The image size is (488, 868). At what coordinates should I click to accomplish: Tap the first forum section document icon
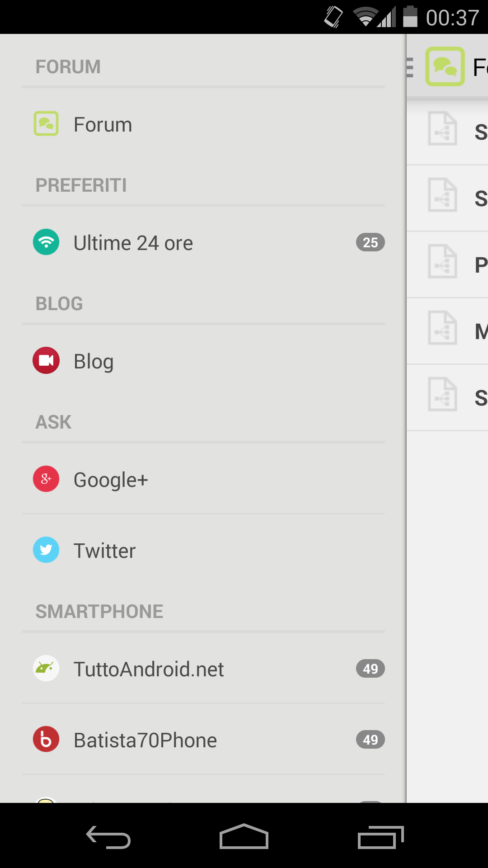click(x=442, y=128)
